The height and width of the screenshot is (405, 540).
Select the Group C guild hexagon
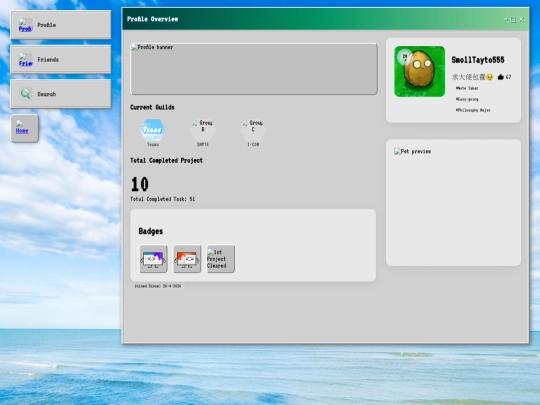coord(253,130)
